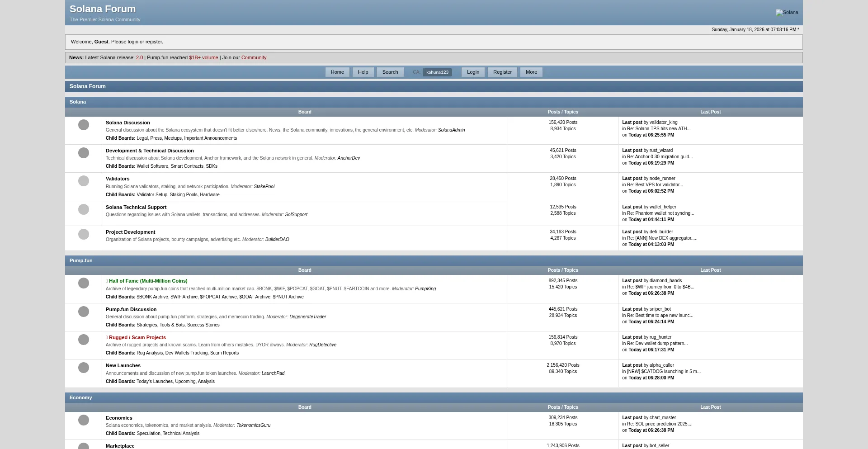View moderator PumpKing's profile
This screenshot has height=449, width=868.
click(x=425, y=289)
